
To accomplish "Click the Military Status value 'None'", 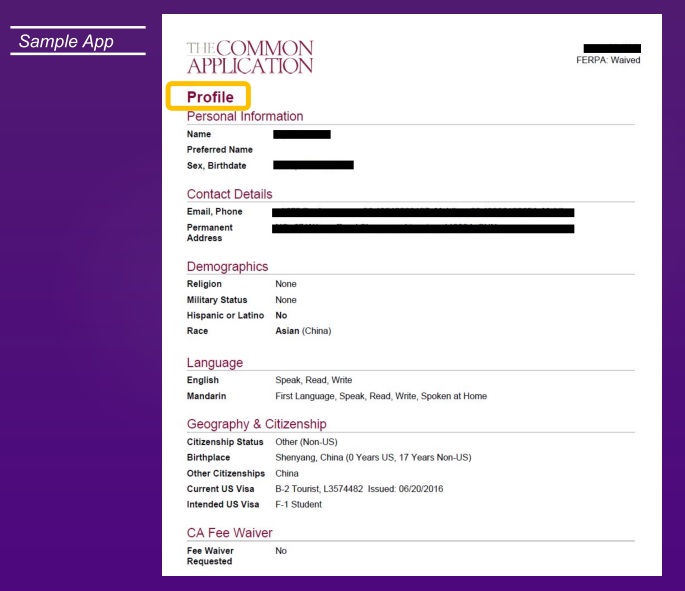I will coord(286,300).
